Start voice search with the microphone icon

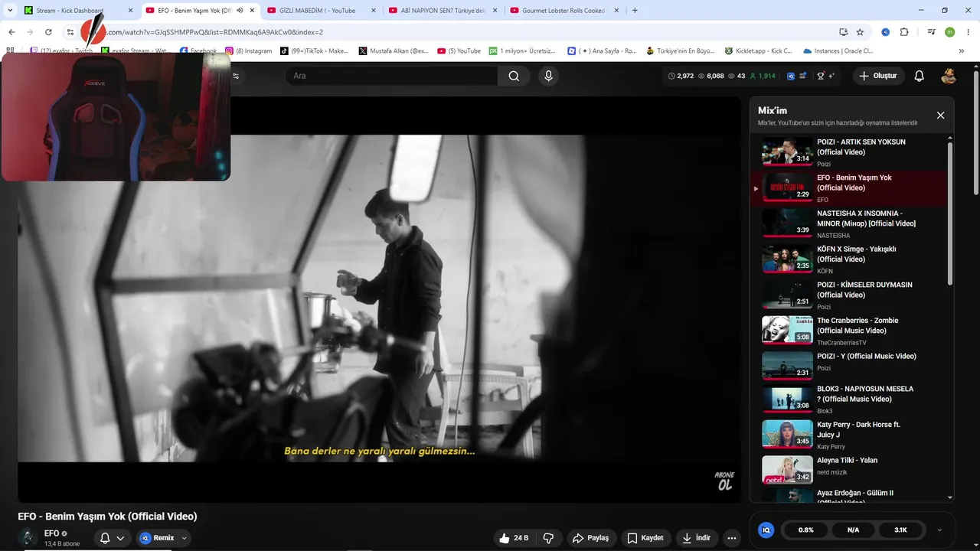pos(547,76)
